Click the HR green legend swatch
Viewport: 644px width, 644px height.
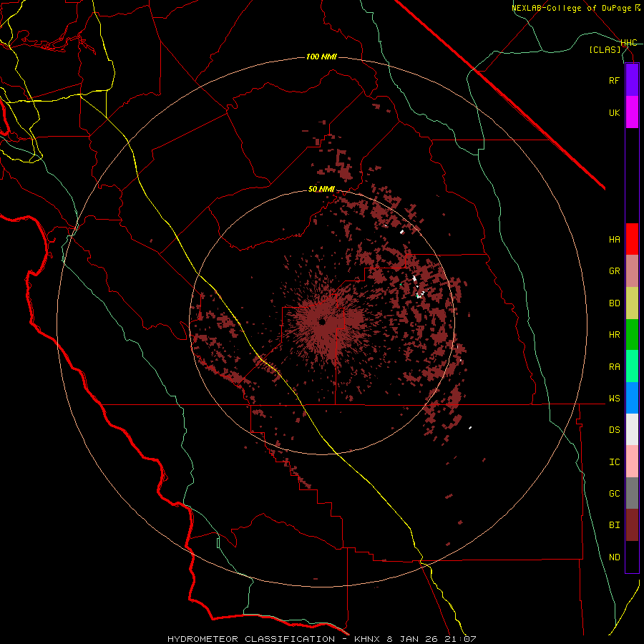tap(632, 335)
